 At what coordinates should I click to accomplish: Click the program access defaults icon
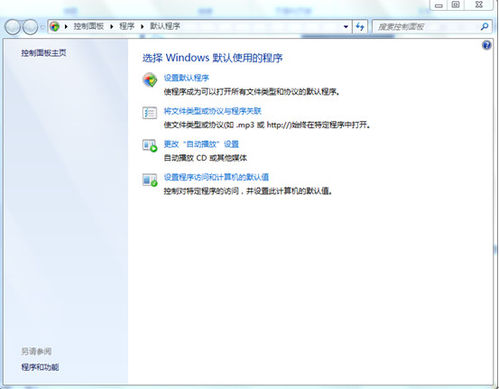150,180
